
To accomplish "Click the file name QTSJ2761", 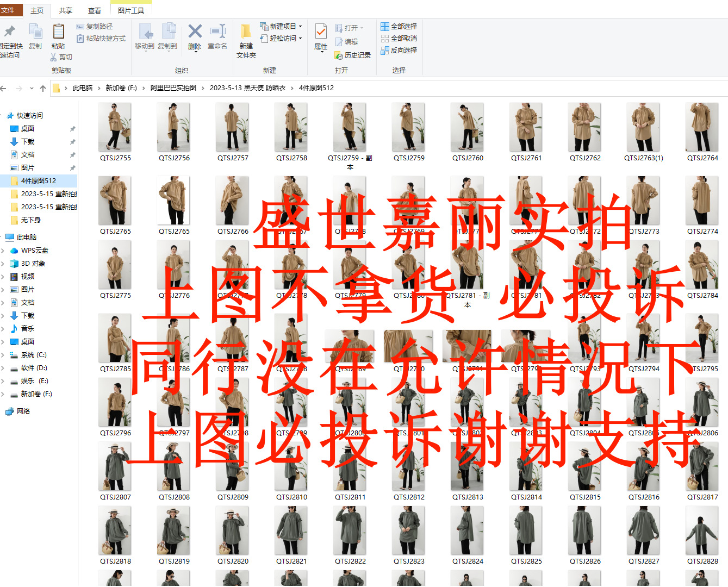I will click(x=526, y=158).
